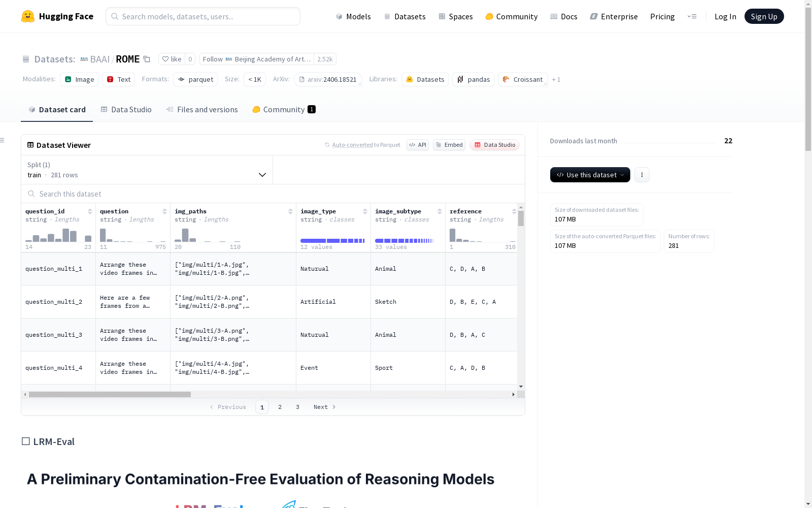Switch to the Dataset card tab
812x508 pixels.
point(57,110)
